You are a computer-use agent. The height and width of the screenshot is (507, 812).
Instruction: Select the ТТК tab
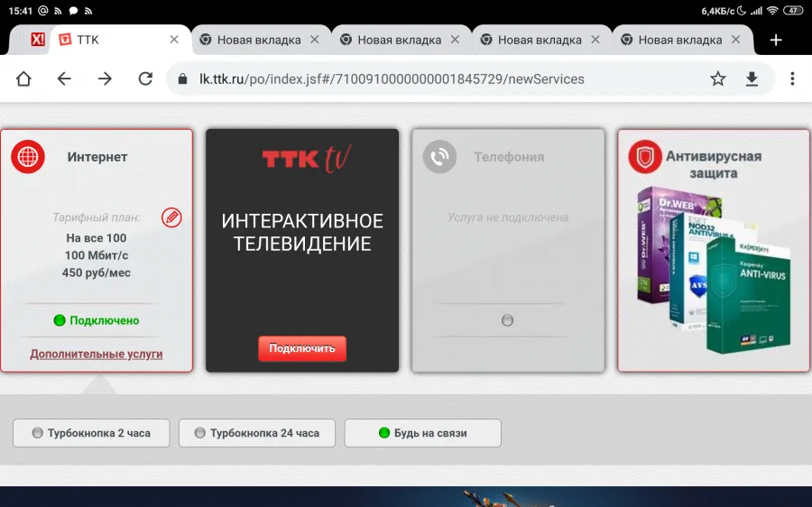click(119, 40)
